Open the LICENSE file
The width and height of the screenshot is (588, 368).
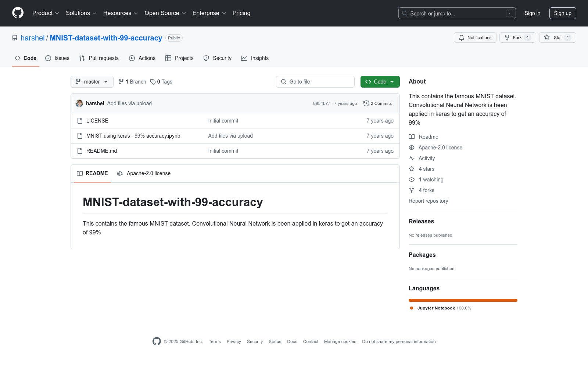97,121
